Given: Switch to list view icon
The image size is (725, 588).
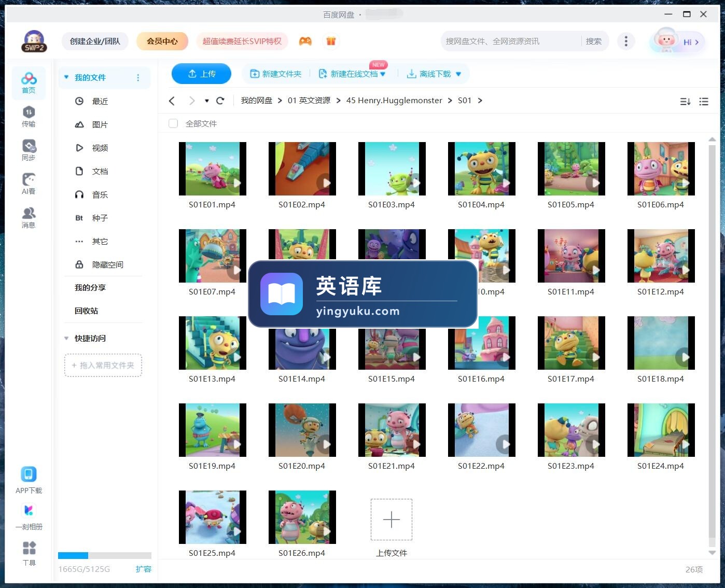Looking at the screenshot, I should [704, 101].
